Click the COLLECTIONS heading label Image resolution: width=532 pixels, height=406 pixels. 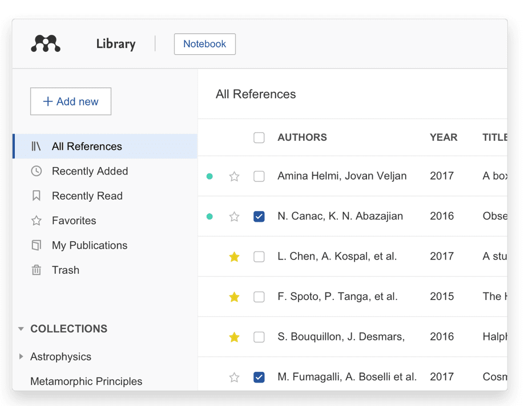[69, 328]
